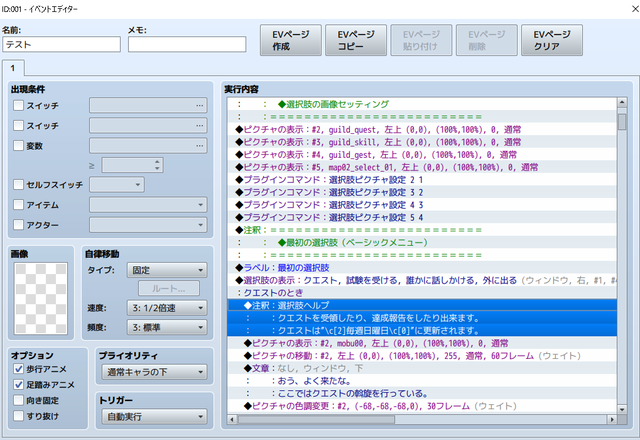Open the 頻度 dropdown showing 3: 標準
Image resolution: width=640 pixels, height=440 pixels.
pos(167,327)
